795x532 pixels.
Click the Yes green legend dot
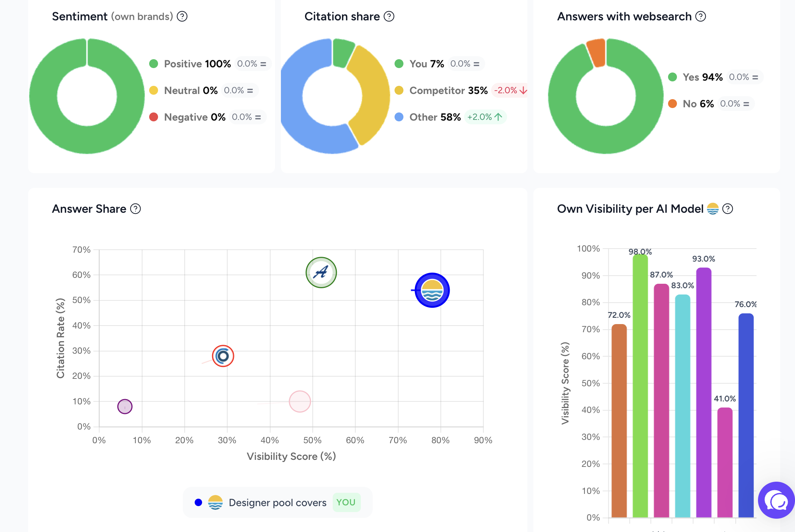tap(672, 77)
